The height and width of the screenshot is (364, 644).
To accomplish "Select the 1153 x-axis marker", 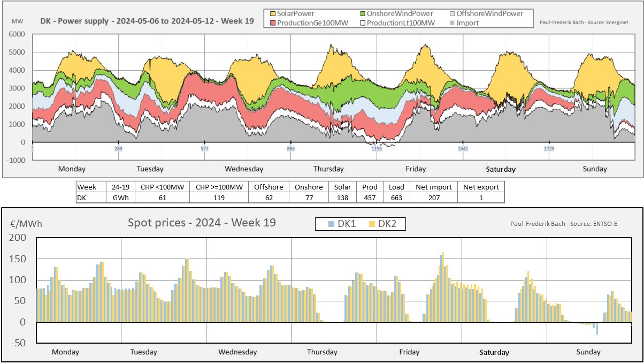I will pyautogui.click(x=377, y=149).
